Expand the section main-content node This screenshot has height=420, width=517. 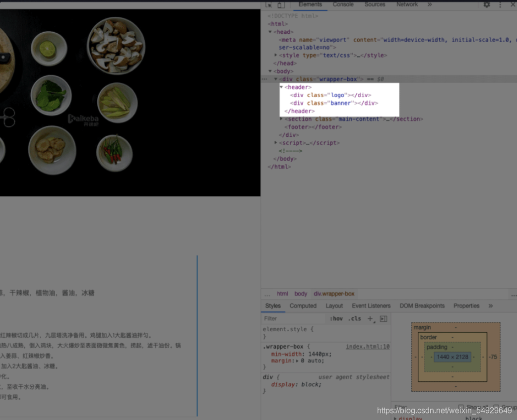(281, 119)
